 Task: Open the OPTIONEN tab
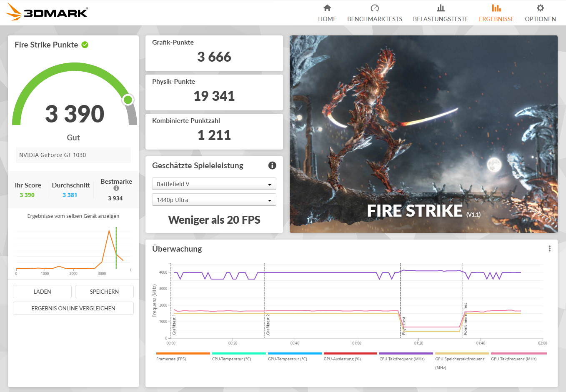[540, 19]
